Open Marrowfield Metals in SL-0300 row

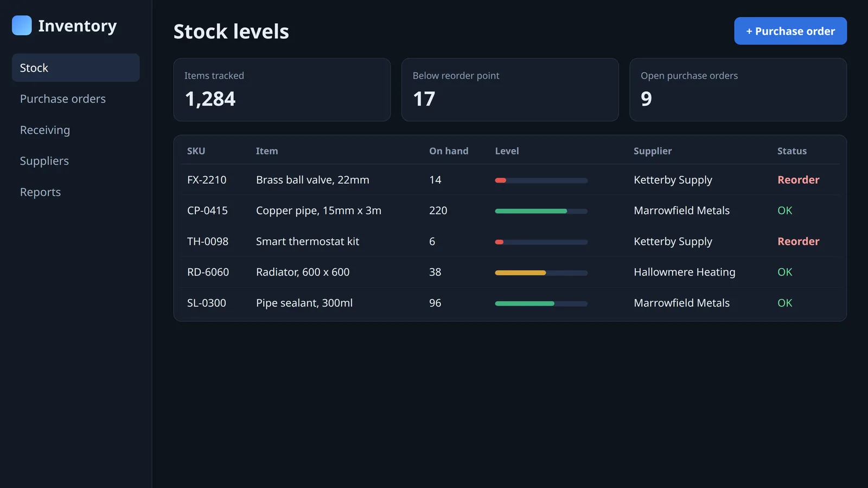tap(681, 303)
